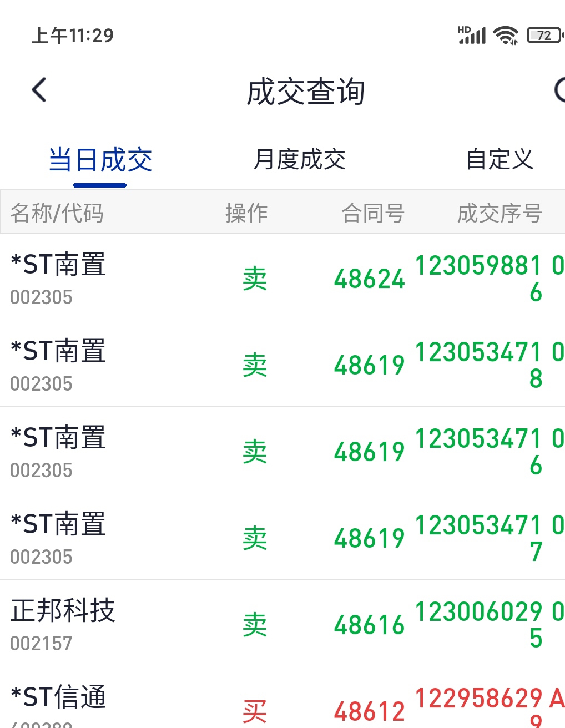Tap the battery indicator showing 72
This screenshot has height=728, width=565.
tap(545, 36)
